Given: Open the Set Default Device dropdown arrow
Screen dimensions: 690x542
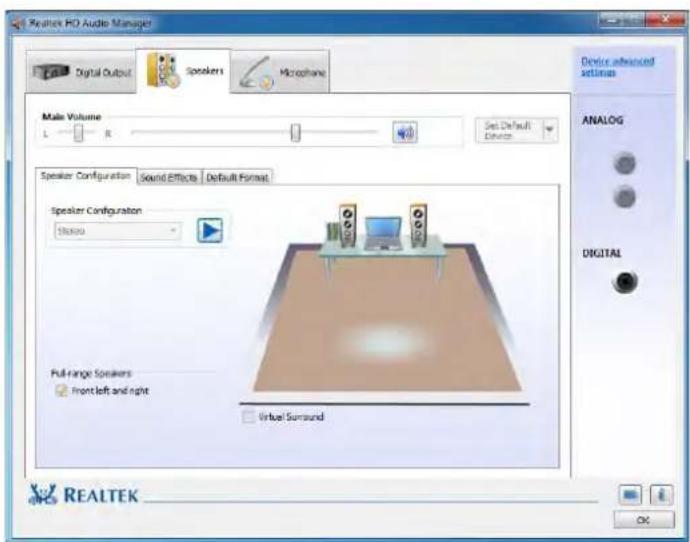Looking at the screenshot, I should click(x=550, y=130).
